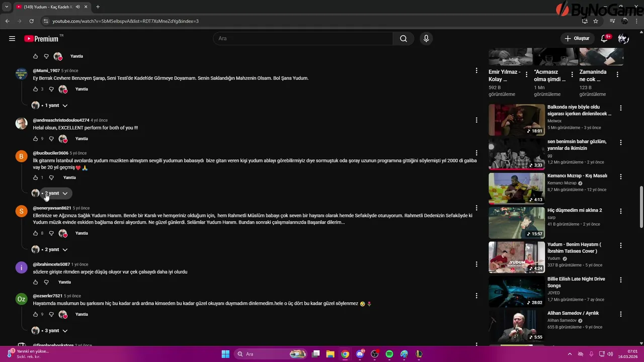
Task: Open the Windows Start menu
Action: coord(225,354)
